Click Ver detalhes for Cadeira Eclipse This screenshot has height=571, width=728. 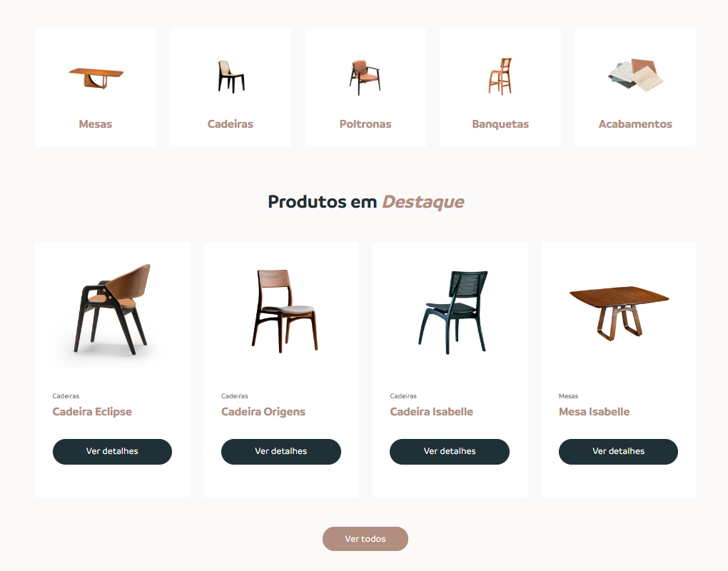coord(112,451)
